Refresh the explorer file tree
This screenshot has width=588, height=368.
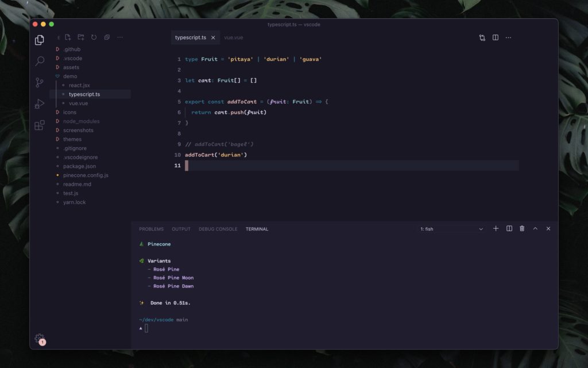94,37
